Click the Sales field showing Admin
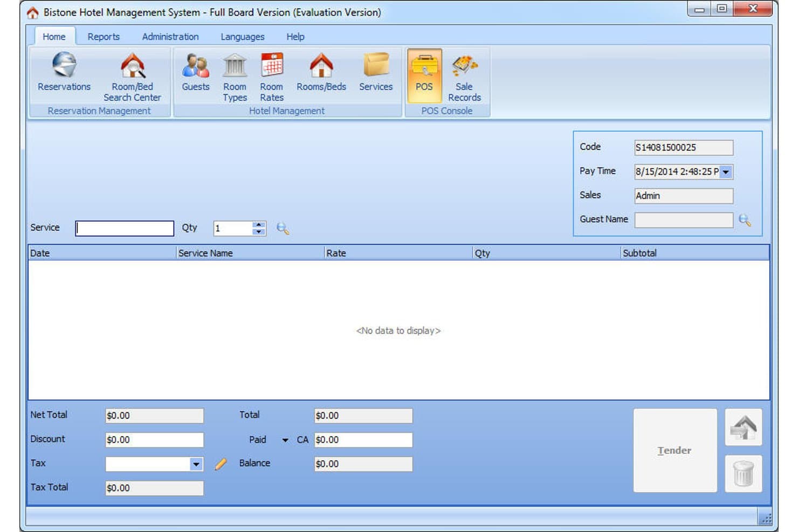The width and height of the screenshot is (798, 532). click(x=684, y=196)
